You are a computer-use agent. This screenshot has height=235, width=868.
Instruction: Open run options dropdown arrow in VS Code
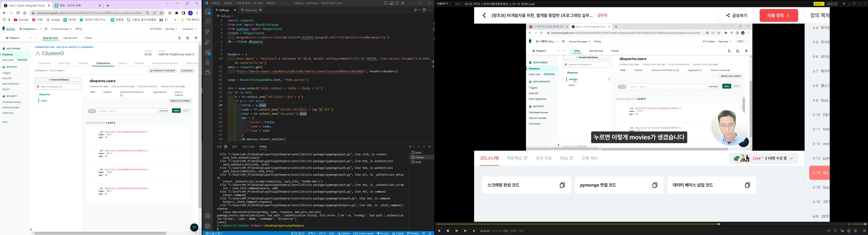click(419, 10)
